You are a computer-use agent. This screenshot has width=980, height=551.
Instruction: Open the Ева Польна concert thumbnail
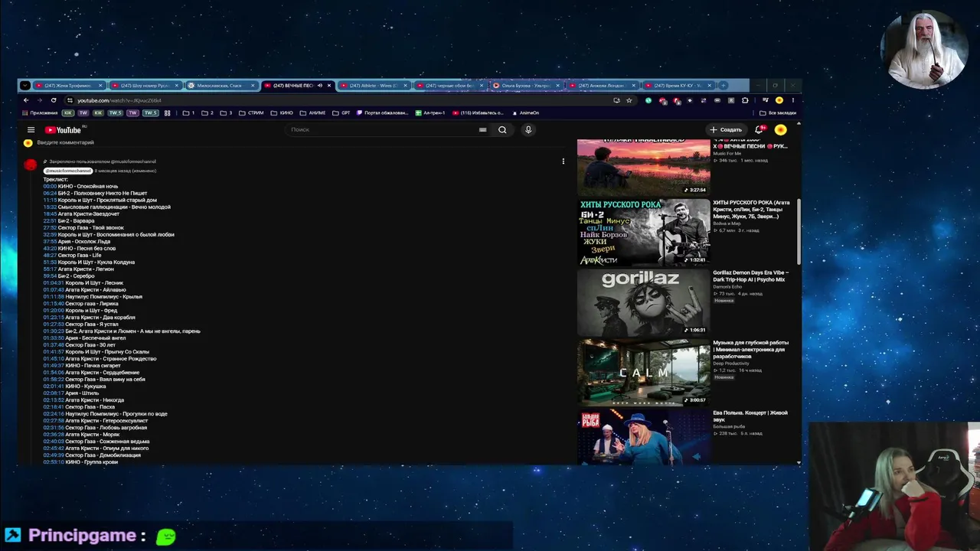[643, 438]
